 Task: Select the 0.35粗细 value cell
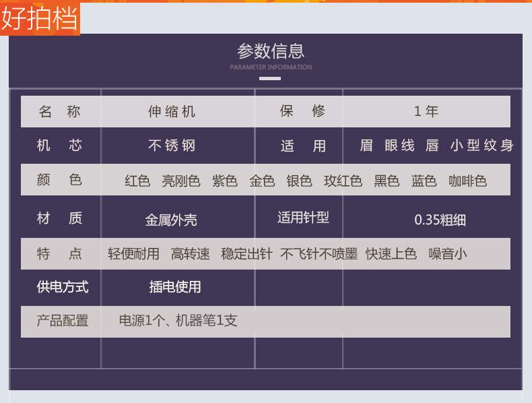pos(440,220)
